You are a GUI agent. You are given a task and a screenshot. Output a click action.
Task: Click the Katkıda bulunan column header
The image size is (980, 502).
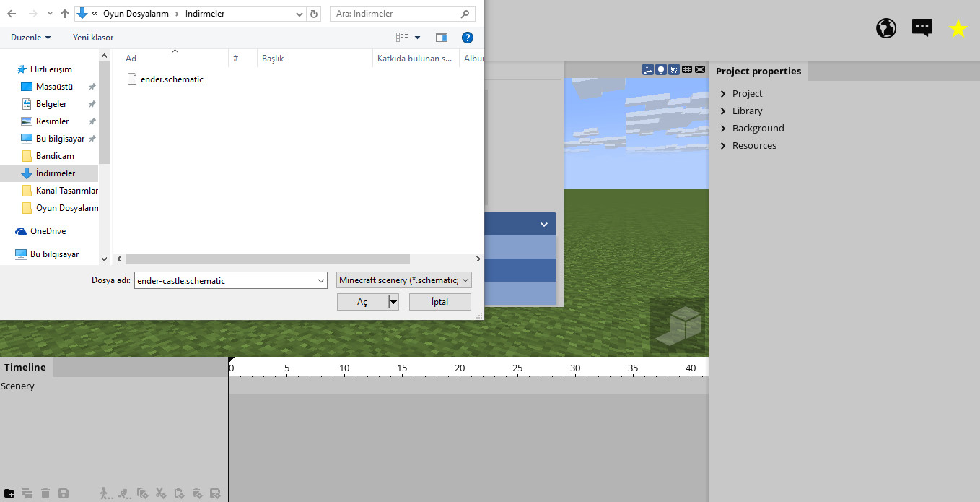coord(416,59)
